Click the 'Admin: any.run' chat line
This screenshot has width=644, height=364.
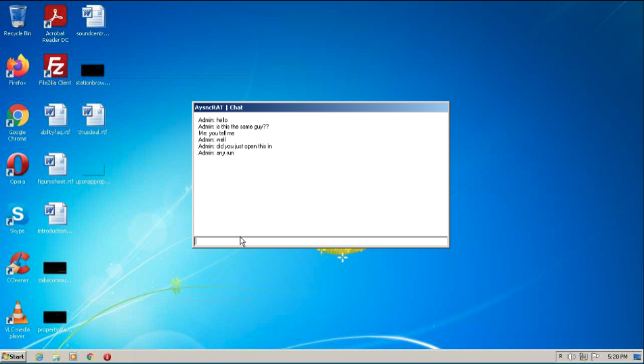[216, 153]
